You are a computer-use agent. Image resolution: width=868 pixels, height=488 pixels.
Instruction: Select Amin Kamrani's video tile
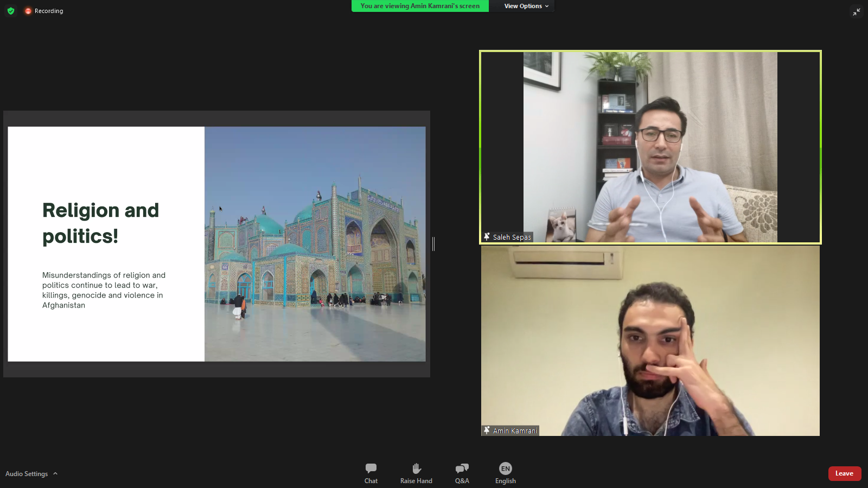[x=650, y=341]
